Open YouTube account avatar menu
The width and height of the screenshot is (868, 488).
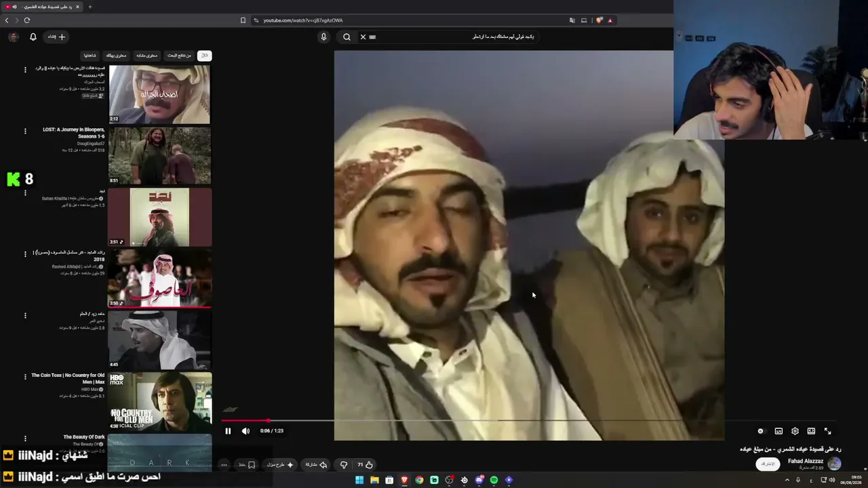point(13,37)
